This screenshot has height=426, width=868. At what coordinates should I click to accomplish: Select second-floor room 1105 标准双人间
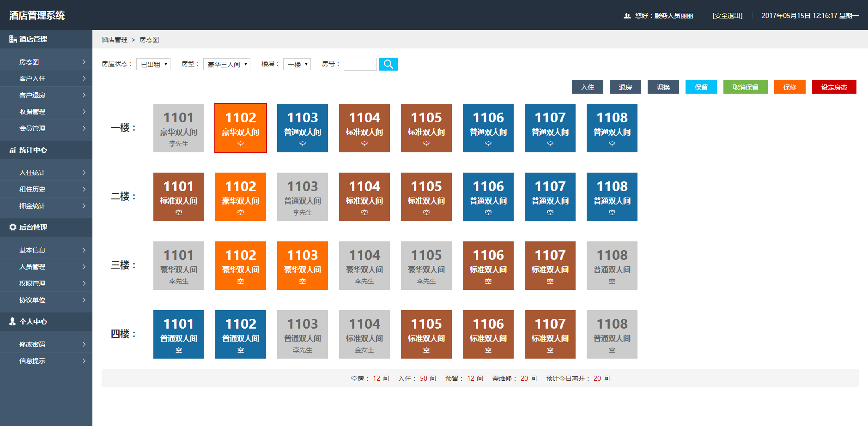pos(426,197)
